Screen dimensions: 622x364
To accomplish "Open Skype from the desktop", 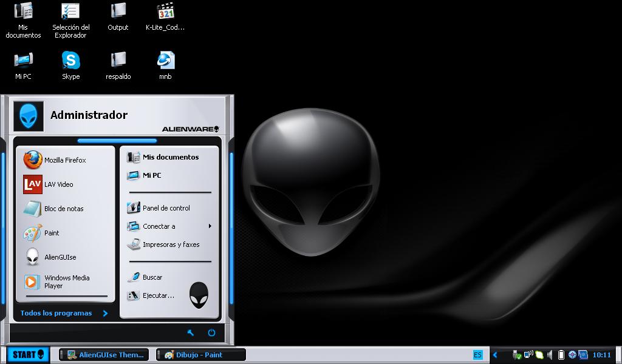I will pos(71,61).
